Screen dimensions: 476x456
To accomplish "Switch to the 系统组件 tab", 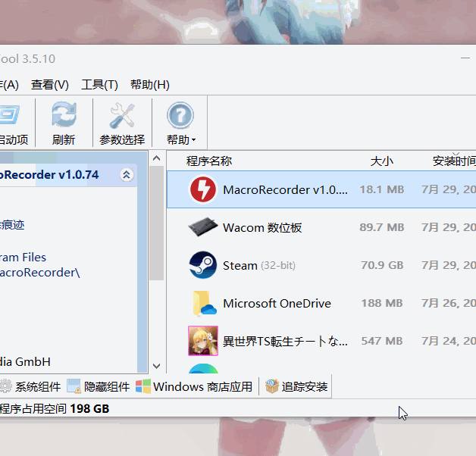I will 30,386.
